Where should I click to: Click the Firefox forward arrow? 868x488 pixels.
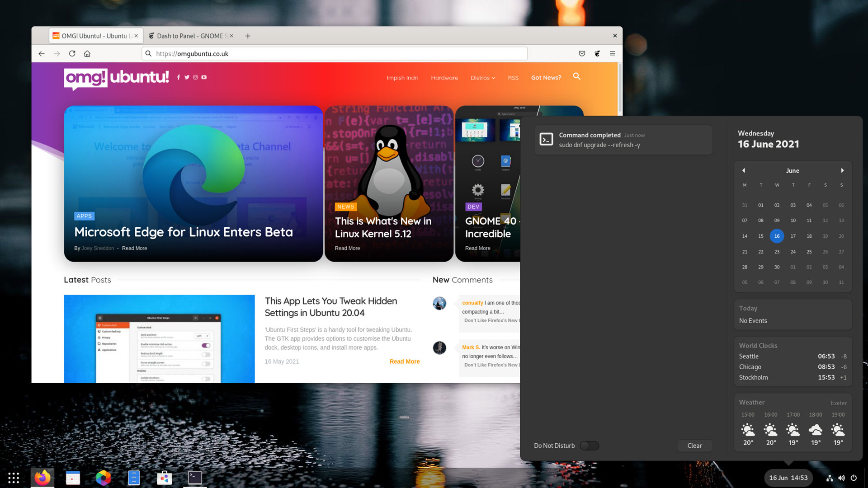[x=57, y=54]
